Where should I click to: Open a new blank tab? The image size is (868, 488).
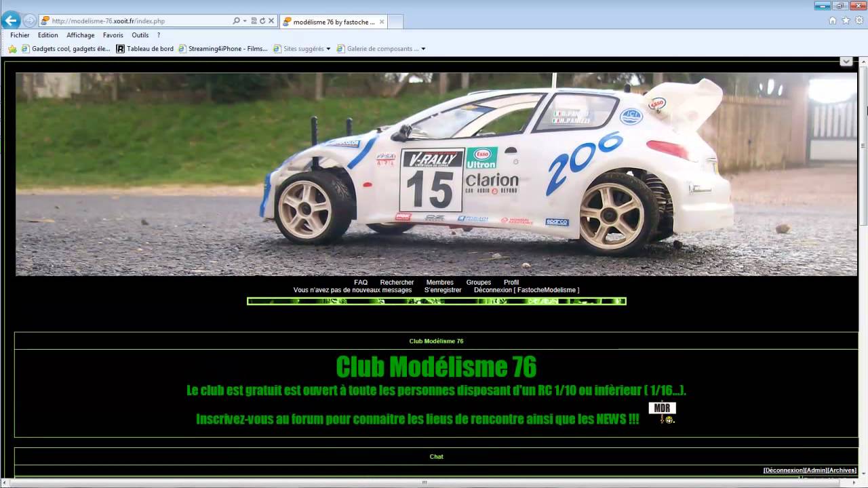(x=395, y=22)
